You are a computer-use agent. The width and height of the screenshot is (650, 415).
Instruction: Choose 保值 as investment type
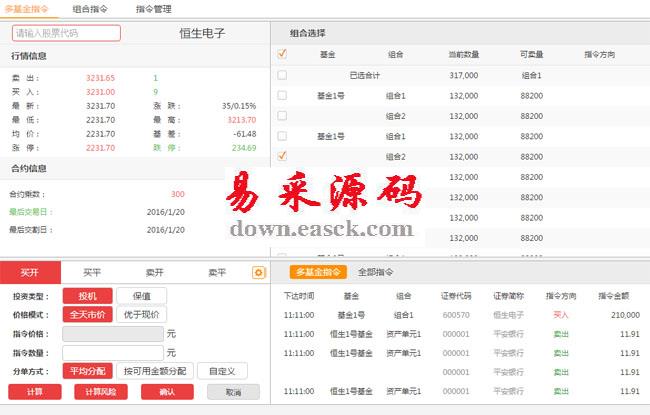click(x=141, y=296)
